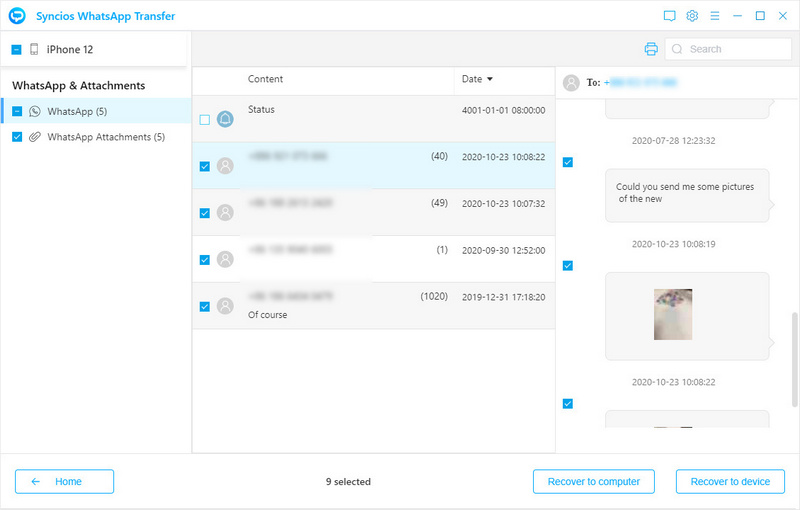Click Recover to device
Screen dimensions: 800x510
point(730,481)
